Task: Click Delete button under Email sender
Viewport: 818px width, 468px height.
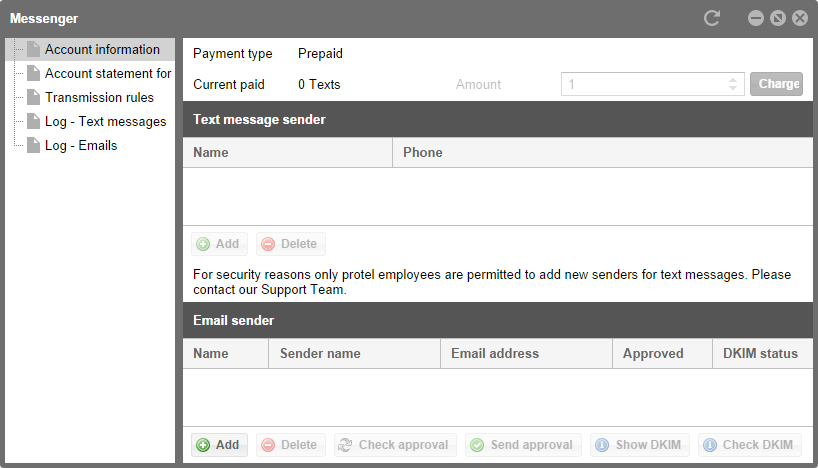Action: [x=289, y=445]
